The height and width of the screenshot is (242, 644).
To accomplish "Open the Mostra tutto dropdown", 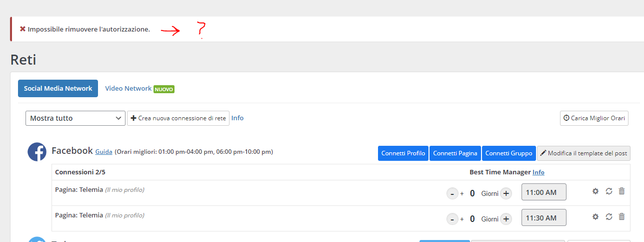I will click(75, 118).
